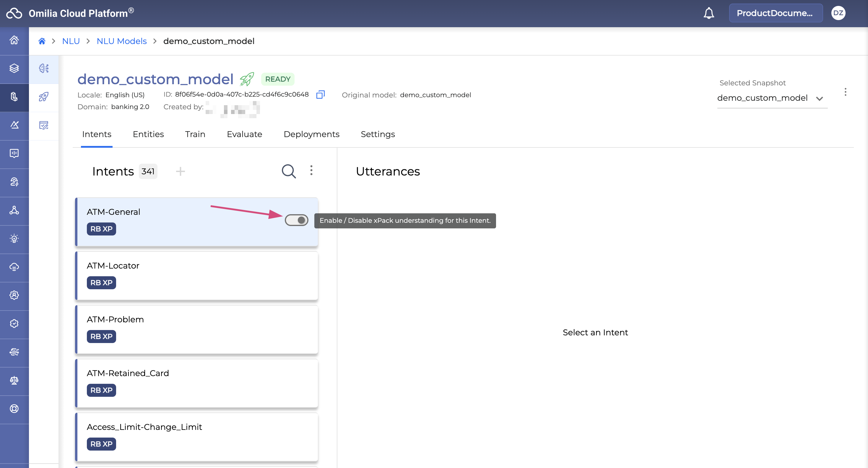Screen dimensions: 868x468
Task: Open the rocket deployments icon in sub-sidebar
Action: point(44,97)
